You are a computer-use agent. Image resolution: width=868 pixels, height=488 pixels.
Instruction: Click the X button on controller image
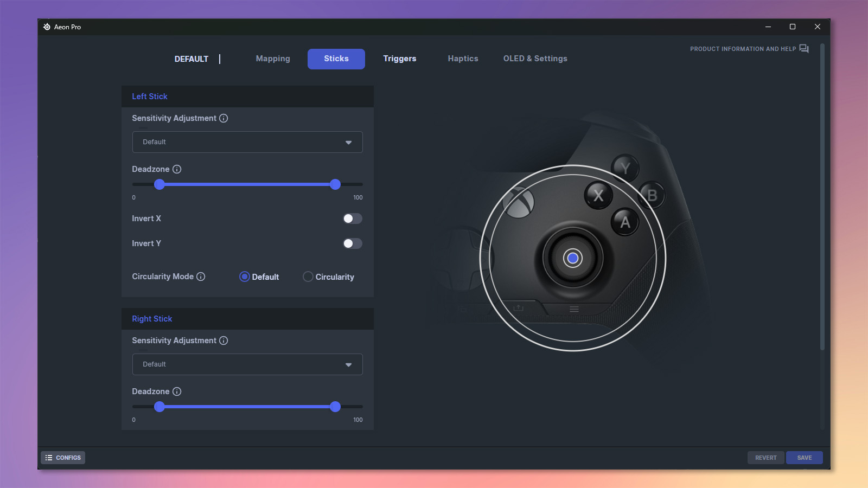point(598,195)
